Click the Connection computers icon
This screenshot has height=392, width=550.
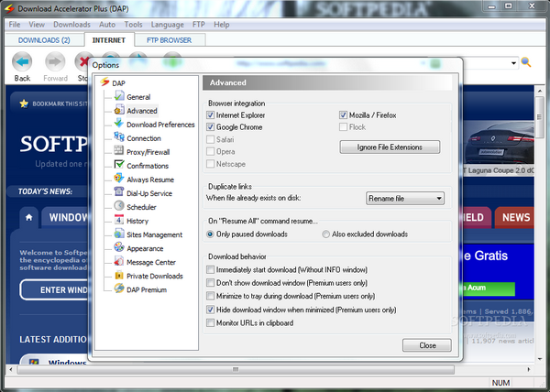(x=119, y=137)
